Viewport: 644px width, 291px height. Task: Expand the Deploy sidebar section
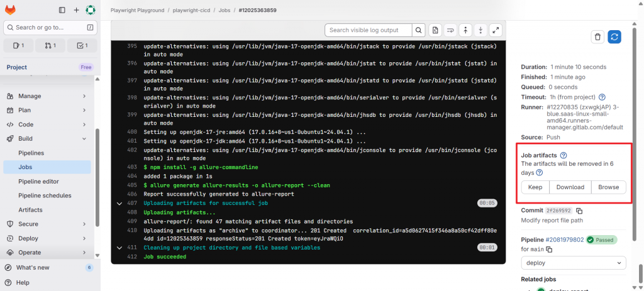[47, 238]
